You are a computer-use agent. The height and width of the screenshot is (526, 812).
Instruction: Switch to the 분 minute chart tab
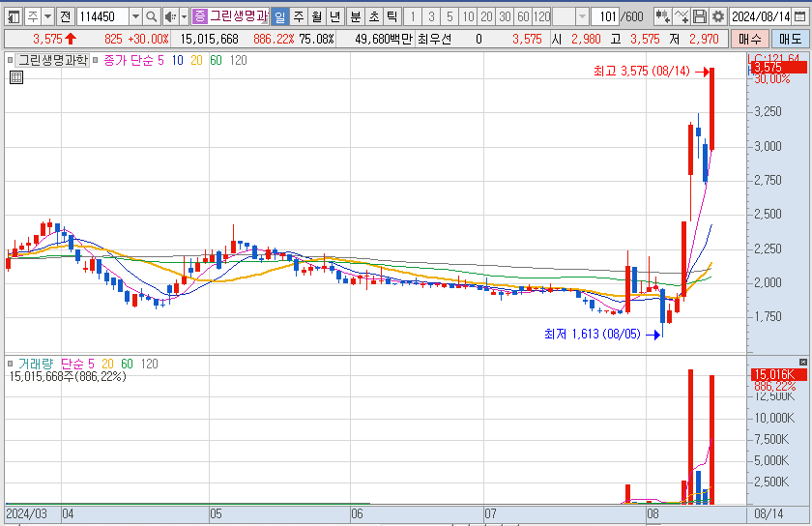[356, 16]
